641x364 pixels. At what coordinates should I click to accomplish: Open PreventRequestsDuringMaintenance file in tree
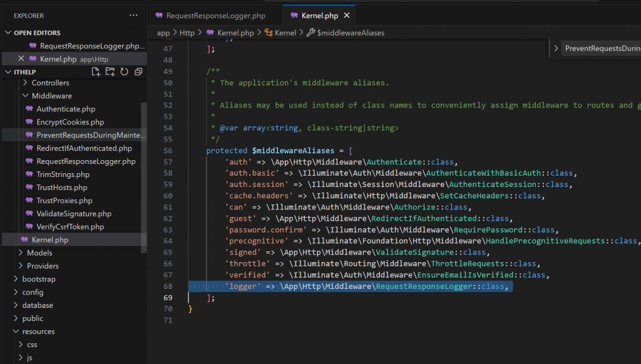click(91, 135)
